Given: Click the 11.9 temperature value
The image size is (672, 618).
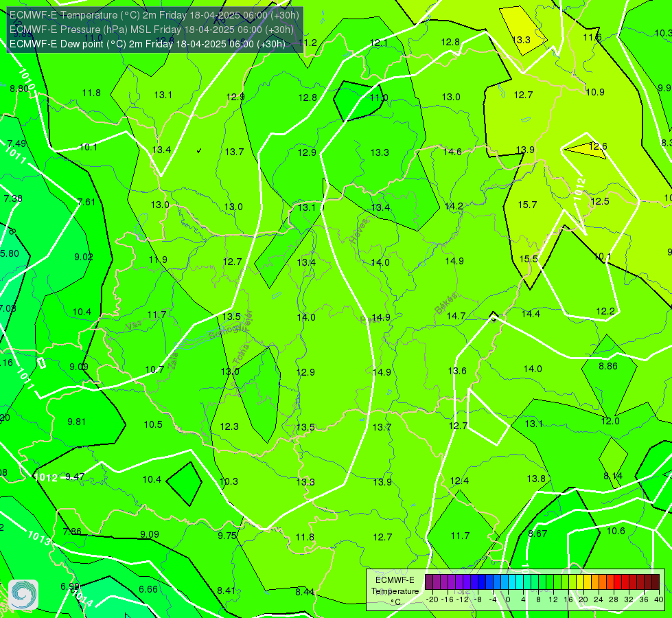Looking at the screenshot, I should [x=158, y=260].
